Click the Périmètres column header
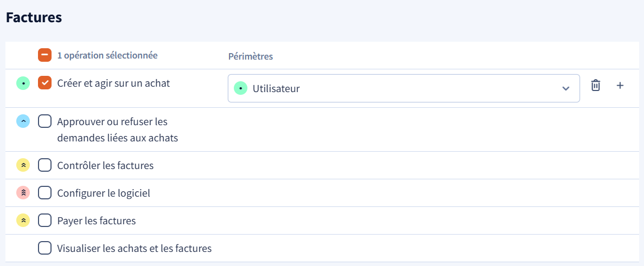 tap(251, 56)
